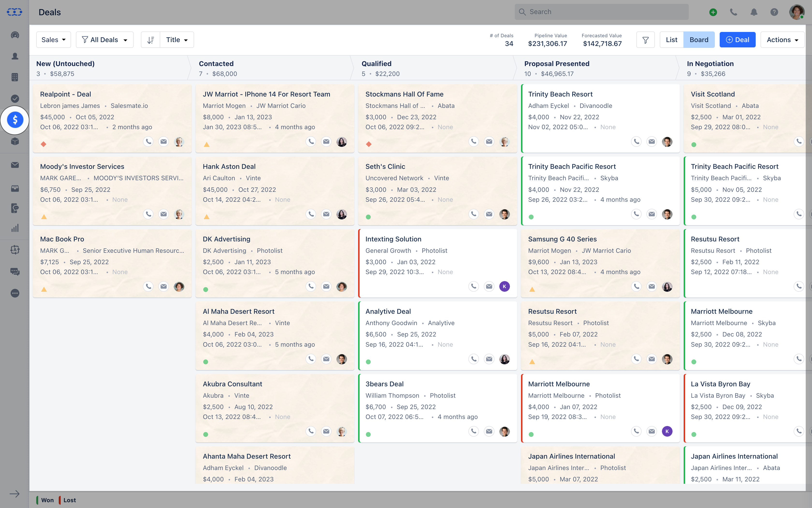This screenshot has width=812, height=508.
Task: Toggle the sort order icon
Action: (x=151, y=40)
